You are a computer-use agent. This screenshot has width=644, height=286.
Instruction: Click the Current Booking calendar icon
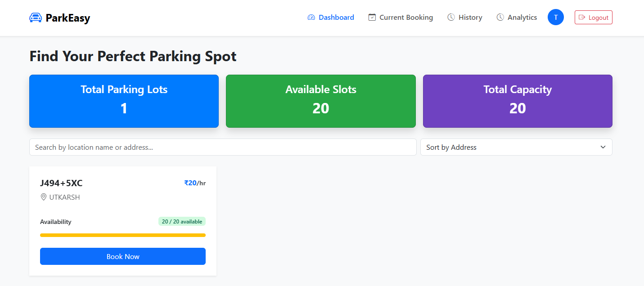[x=372, y=18]
